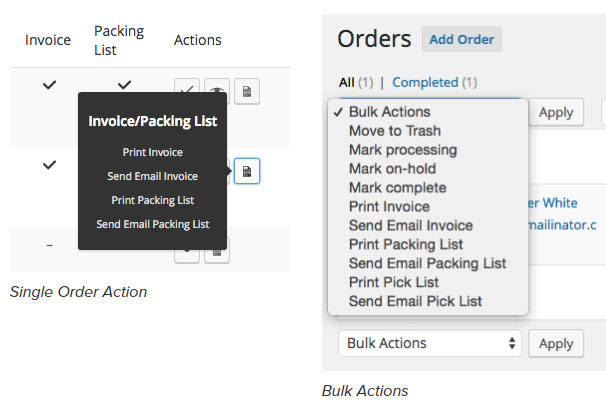606x406 pixels.
Task: Click Print Invoice in the dark popup
Action: click(x=153, y=152)
